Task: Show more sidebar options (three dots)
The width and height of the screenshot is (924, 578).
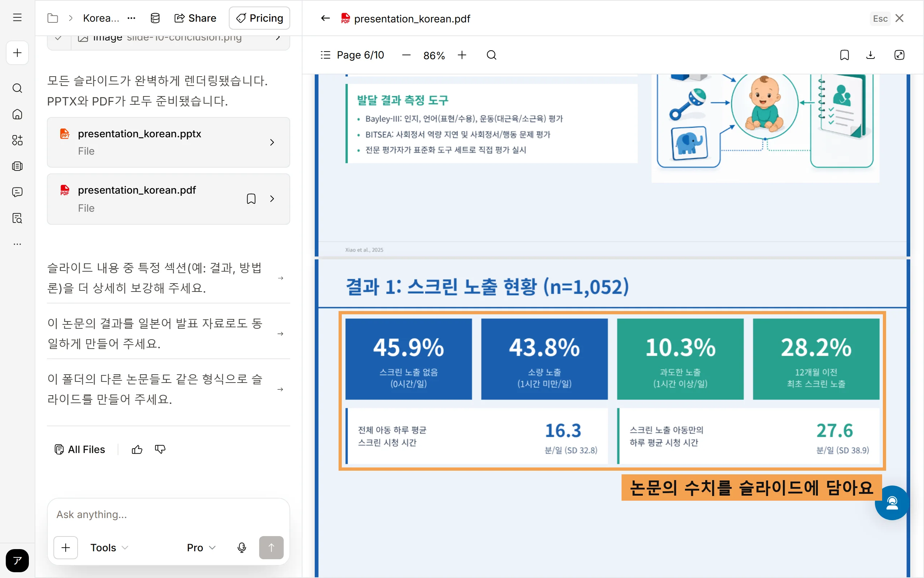Action: [17, 244]
